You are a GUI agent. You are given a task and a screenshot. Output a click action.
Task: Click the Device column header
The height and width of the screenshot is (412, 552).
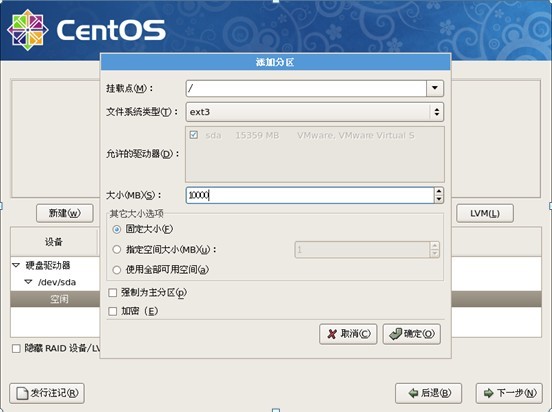(54, 242)
